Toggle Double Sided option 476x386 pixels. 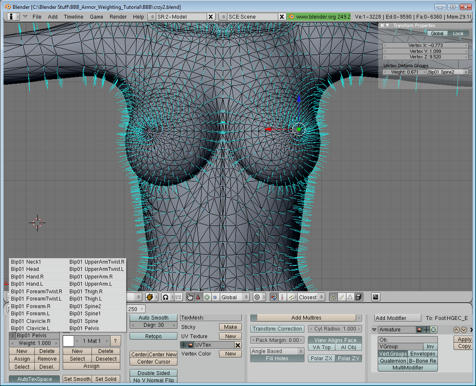tap(153, 373)
